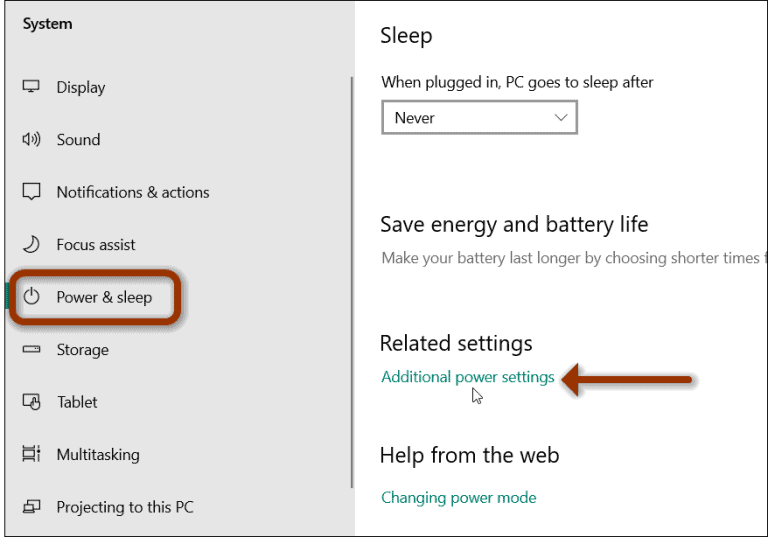The width and height of the screenshot is (768, 537).
Task: Click the Focus assist moon icon
Action: (x=31, y=244)
